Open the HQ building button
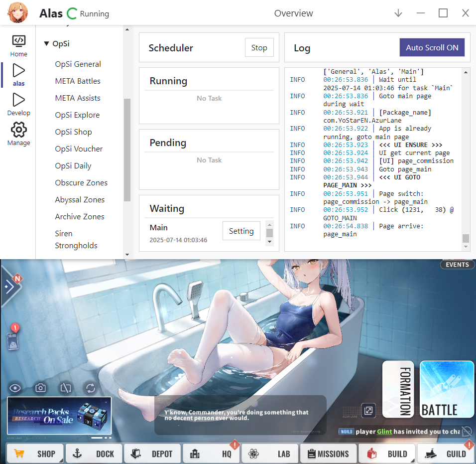The width and height of the screenshot is (476, 464). click(x=211, y=454)
